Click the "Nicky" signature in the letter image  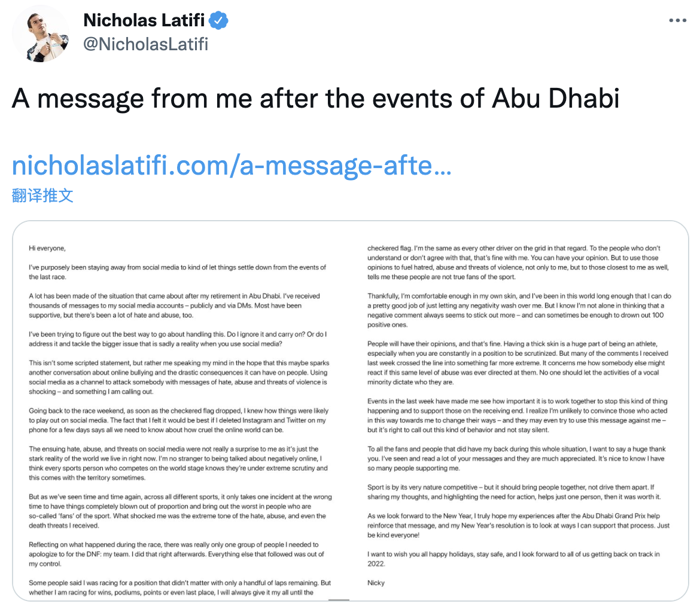pos(376,582)
